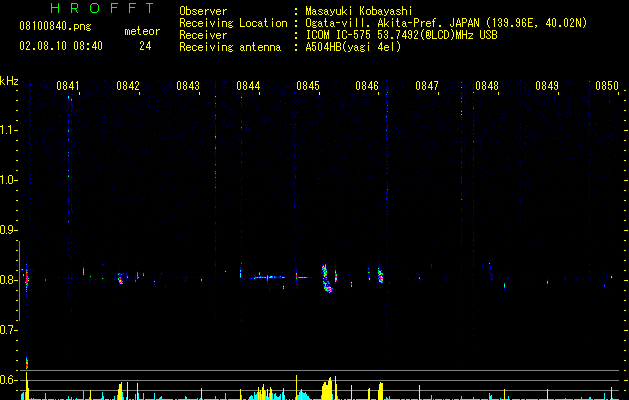Click the 0841 time marker
Screen dimensions: 629x400
point(67,86)
